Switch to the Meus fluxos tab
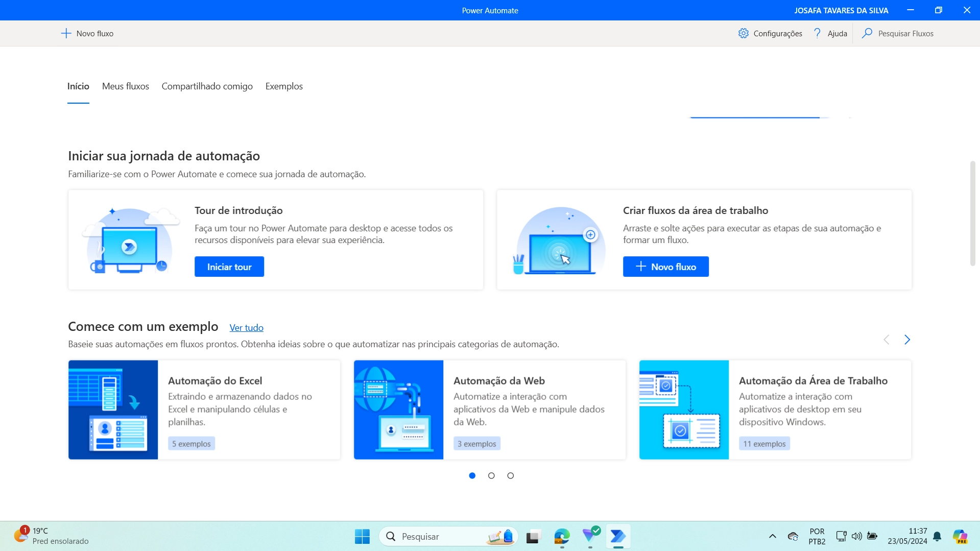Viewport: 980px width, 551px height. [126, 86]
